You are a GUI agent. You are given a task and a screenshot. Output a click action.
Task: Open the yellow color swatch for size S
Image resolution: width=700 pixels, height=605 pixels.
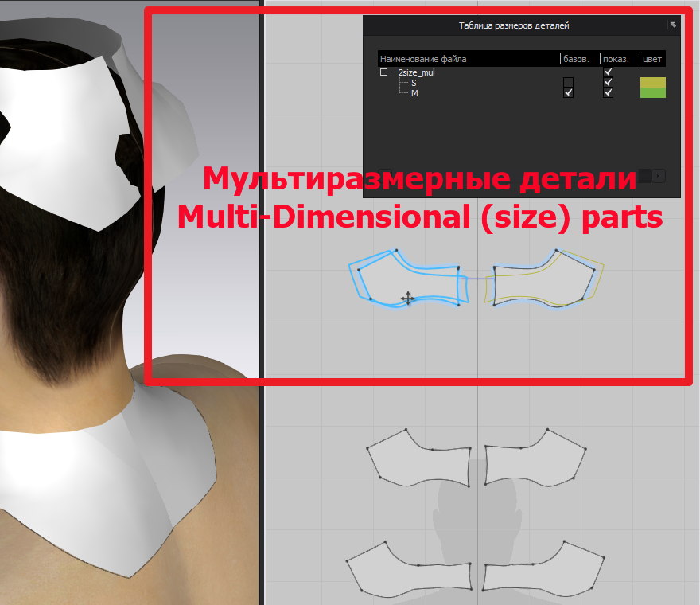coord(653,82)
